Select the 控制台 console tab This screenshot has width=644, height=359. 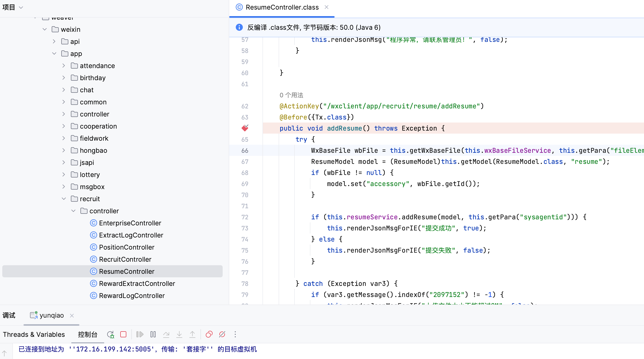[87, 334]
